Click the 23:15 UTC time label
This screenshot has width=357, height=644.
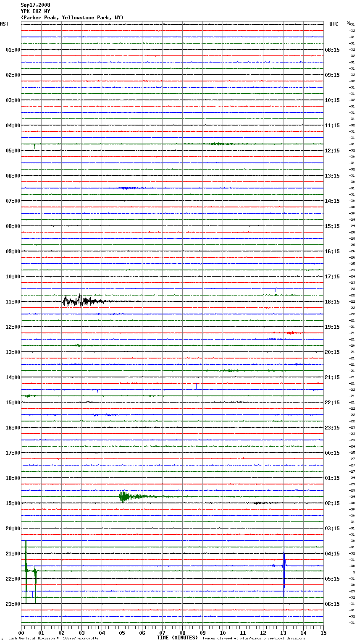[332, 428]
